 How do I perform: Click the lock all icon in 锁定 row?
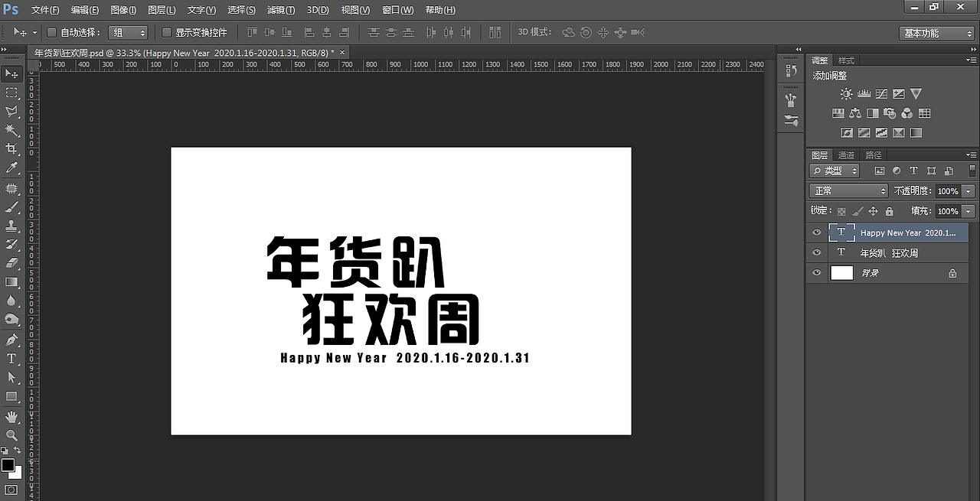pyautogui.click(x=890, y=210)
